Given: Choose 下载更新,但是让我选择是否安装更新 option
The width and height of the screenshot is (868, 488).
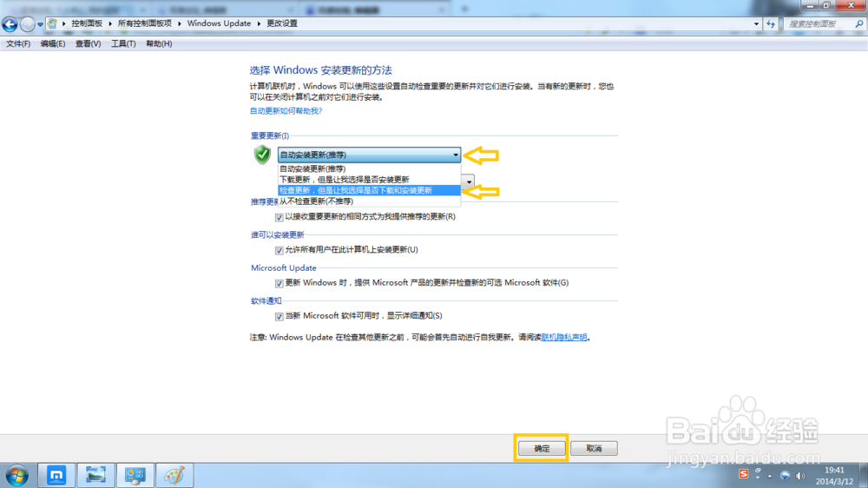Looking at the screenshot, I should (369, 180).
